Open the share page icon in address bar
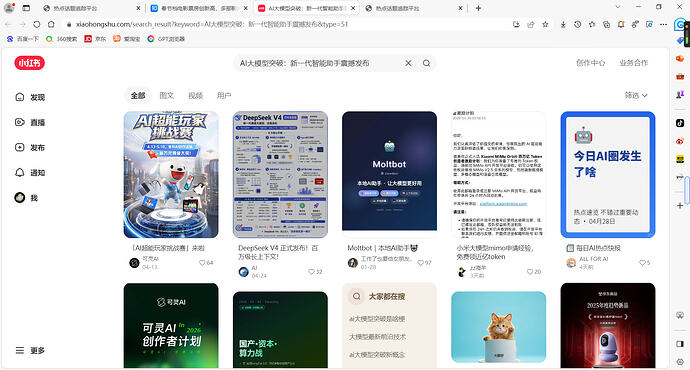Viewport: 690px width, 370px height. point(531,25)
